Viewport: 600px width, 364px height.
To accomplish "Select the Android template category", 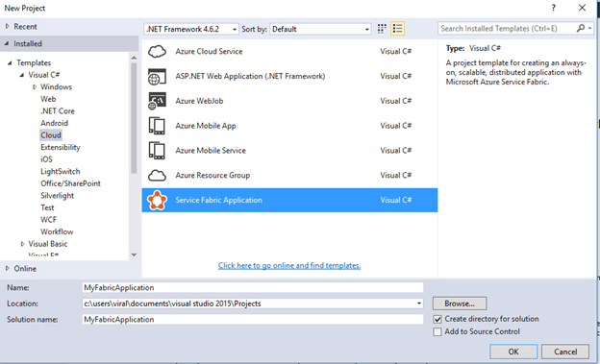I will (54, 123).
